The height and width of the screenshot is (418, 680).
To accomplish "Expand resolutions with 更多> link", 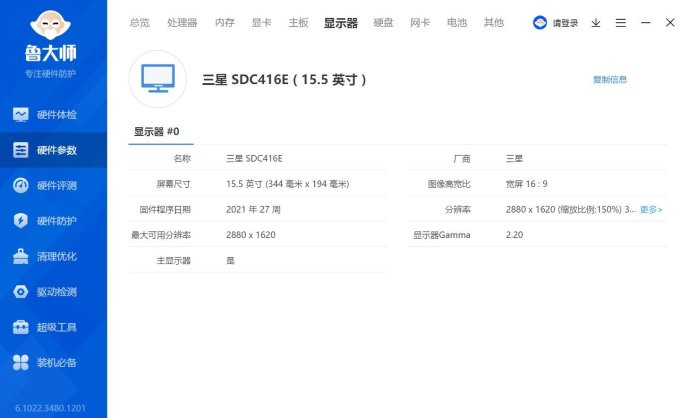I will pyautogui.click(x=651, y=209).
